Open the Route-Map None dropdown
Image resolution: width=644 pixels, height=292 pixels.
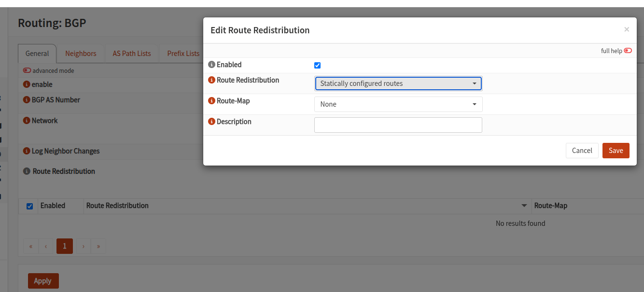pyautogui.click(x=398, y=104)
